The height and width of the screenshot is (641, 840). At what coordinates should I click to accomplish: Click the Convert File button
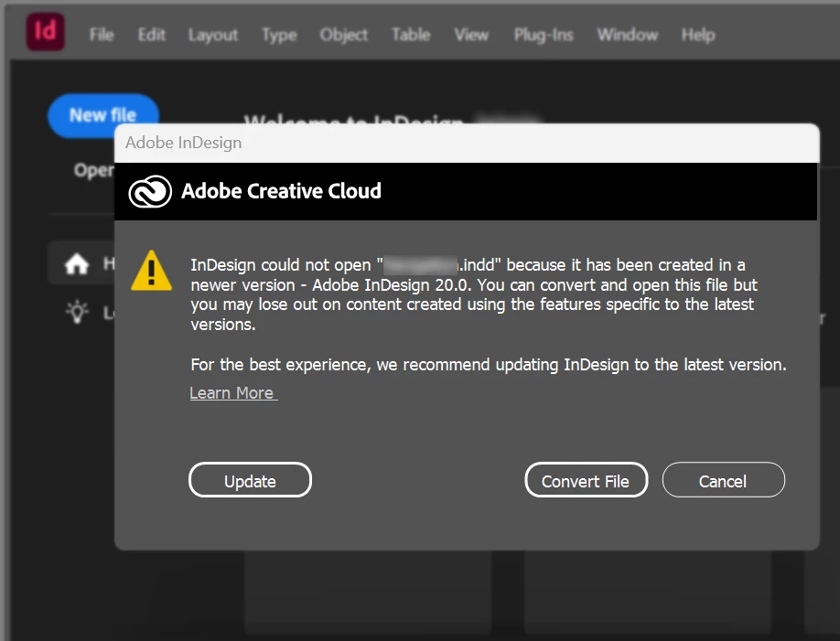coord(586,480)
